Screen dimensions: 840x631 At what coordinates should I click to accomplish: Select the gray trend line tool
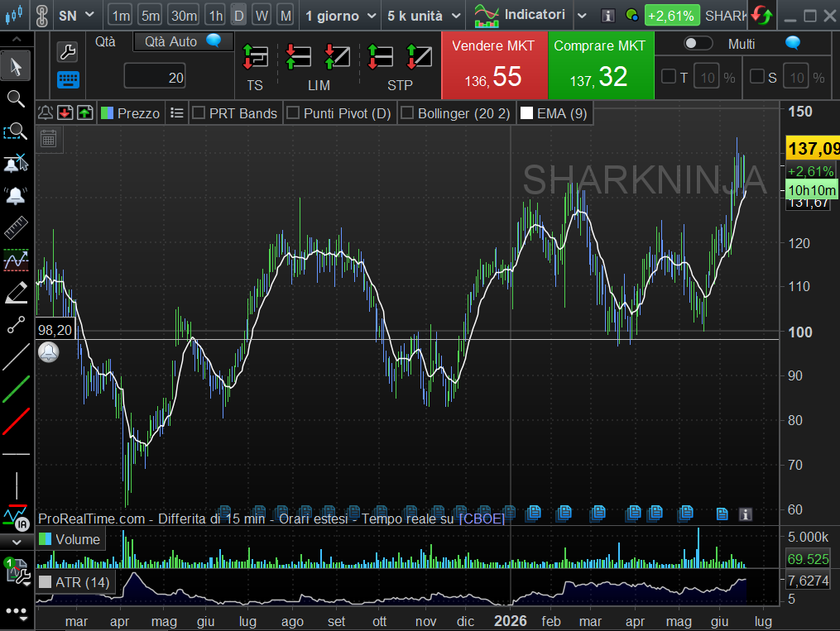tap(16, 357)
